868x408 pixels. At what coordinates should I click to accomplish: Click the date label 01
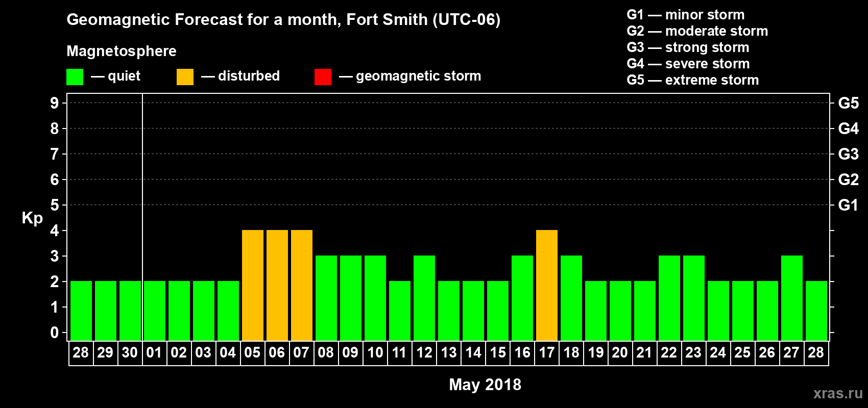click(154, 353)
